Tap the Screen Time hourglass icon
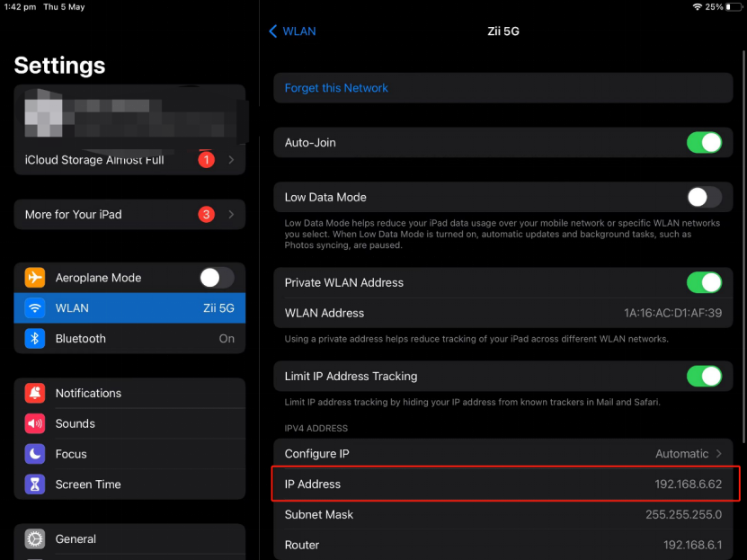This screenshot has width=747, height=560. [x=35, y=484]
